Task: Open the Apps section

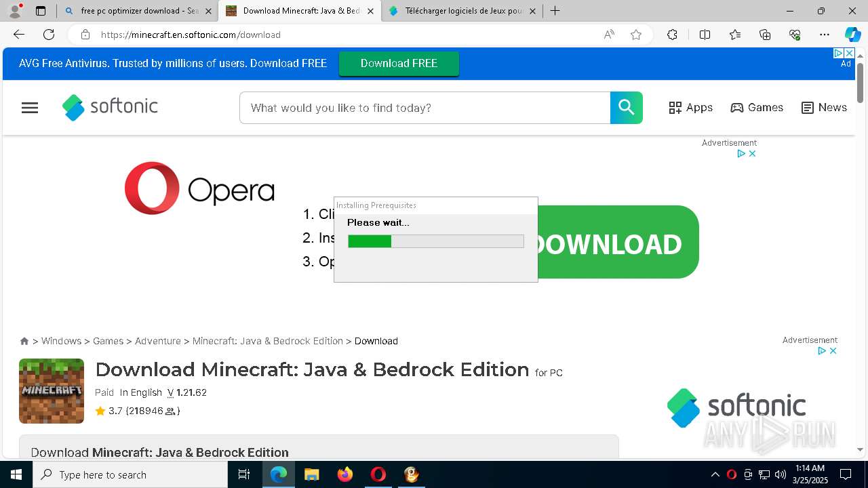Action: [690, 107]
